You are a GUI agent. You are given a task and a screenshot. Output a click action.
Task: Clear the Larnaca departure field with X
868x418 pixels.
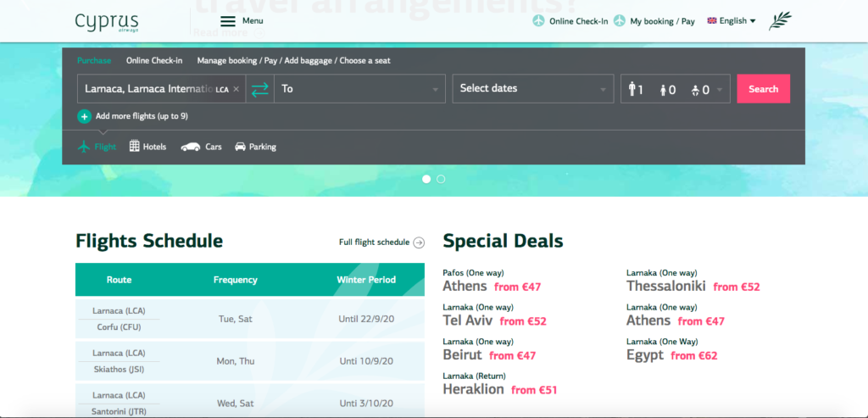[x=236, y=88]
